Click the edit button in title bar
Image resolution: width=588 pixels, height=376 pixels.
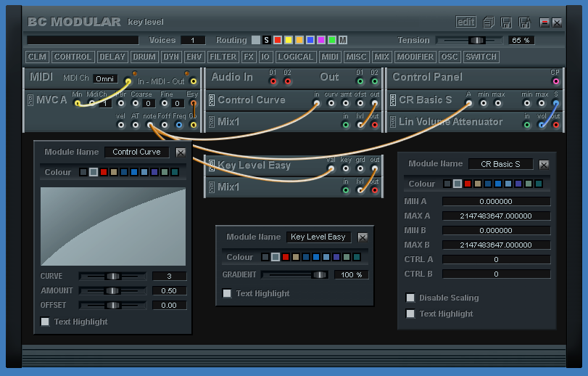[466, 22]
